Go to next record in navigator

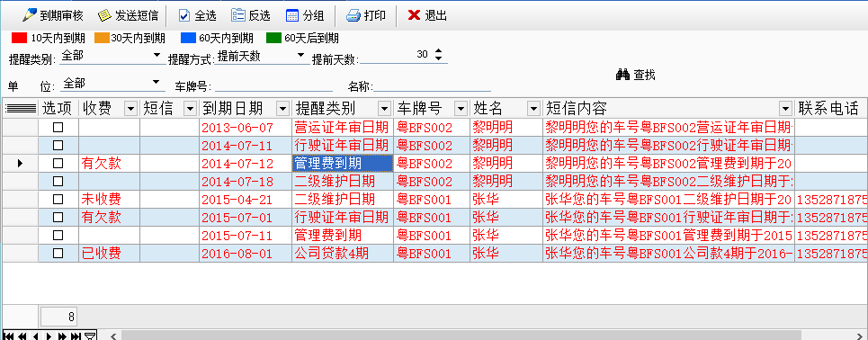49,336
